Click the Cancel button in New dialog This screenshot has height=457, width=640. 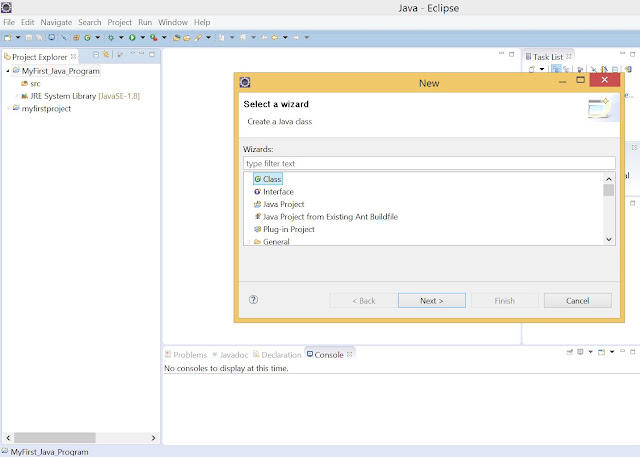click(x=578, y=301)
